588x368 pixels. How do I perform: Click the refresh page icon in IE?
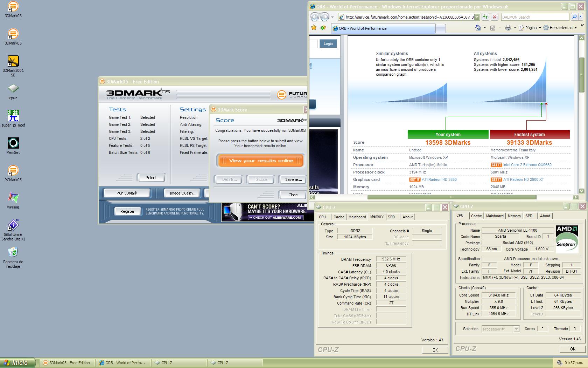[485, 17]
